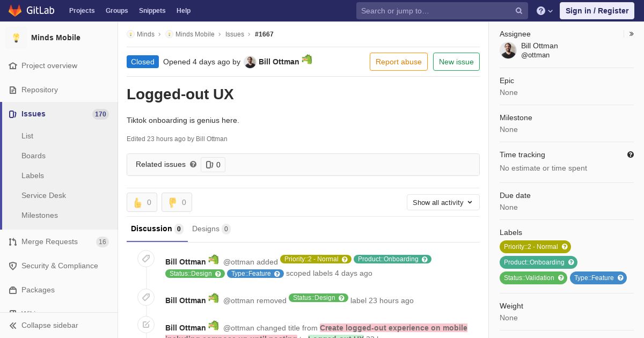This screenshot has height=338, width=644.
Task: Open Labels in the Issues submenu
Action: (x=33, y=175)
